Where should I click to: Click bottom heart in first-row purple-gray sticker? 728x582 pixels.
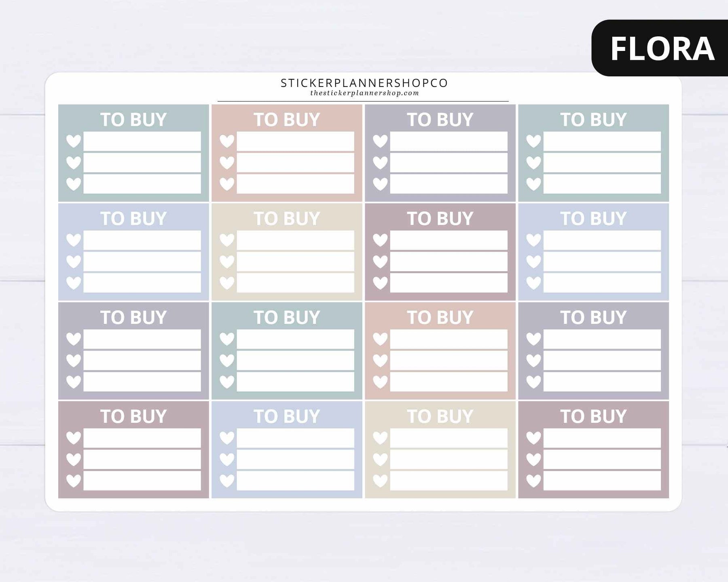pos(380,184)
